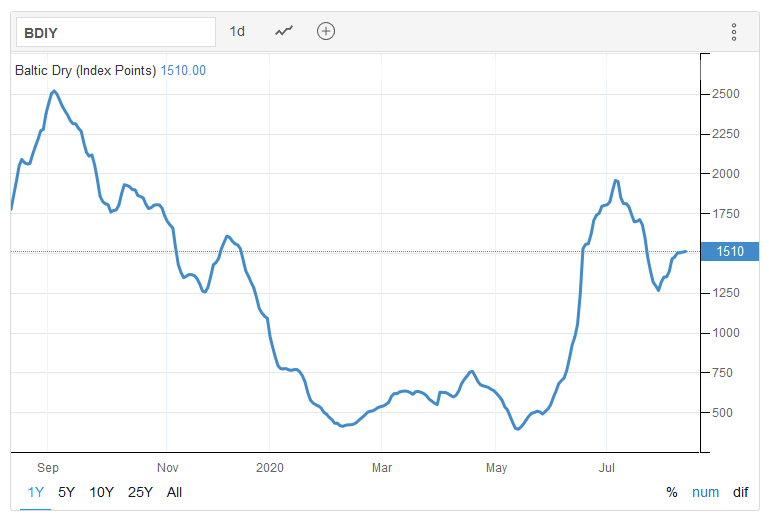
Task: Click the 2500 axis label
Action: pos(726,94)
